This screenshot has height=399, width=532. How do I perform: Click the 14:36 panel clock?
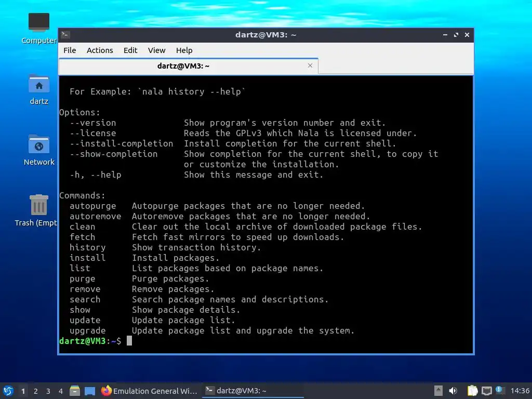[520, 391]
